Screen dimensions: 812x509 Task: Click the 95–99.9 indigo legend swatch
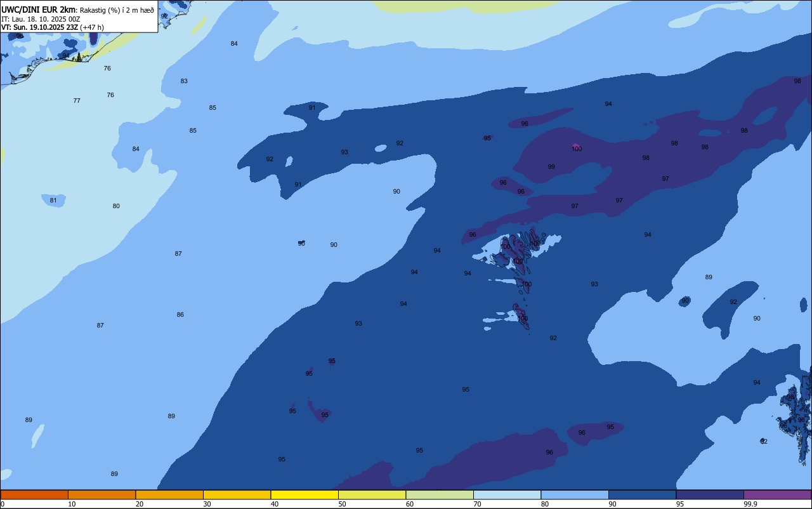coord(710,494)
